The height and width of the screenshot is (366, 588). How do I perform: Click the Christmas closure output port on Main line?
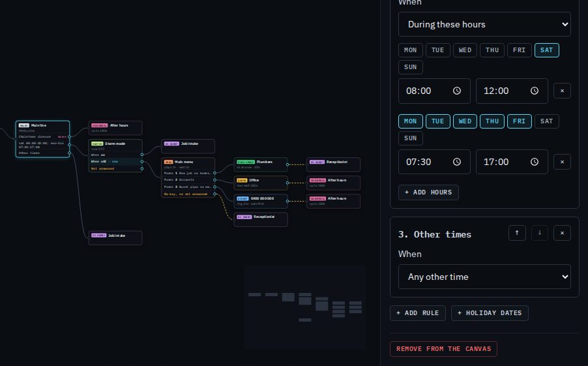[x=69, y=136]
